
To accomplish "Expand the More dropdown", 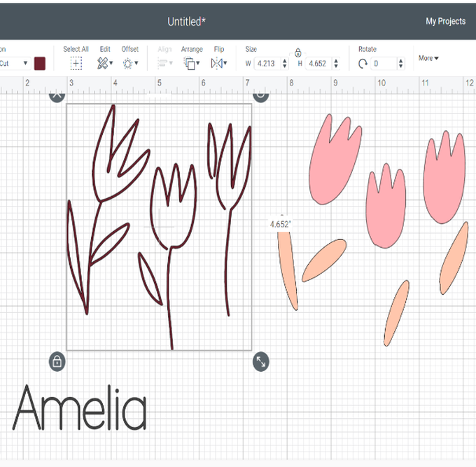I will [428, 58].
